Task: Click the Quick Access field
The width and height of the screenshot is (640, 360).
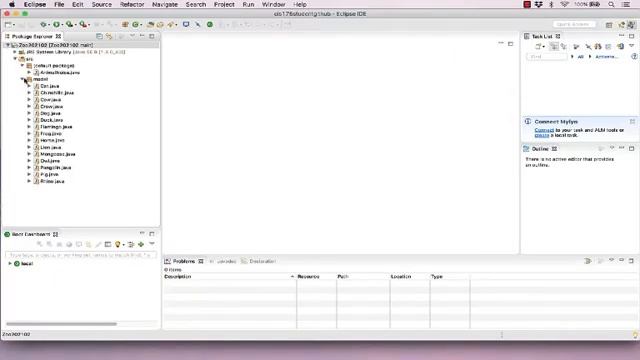Action: tap(573, 24)
